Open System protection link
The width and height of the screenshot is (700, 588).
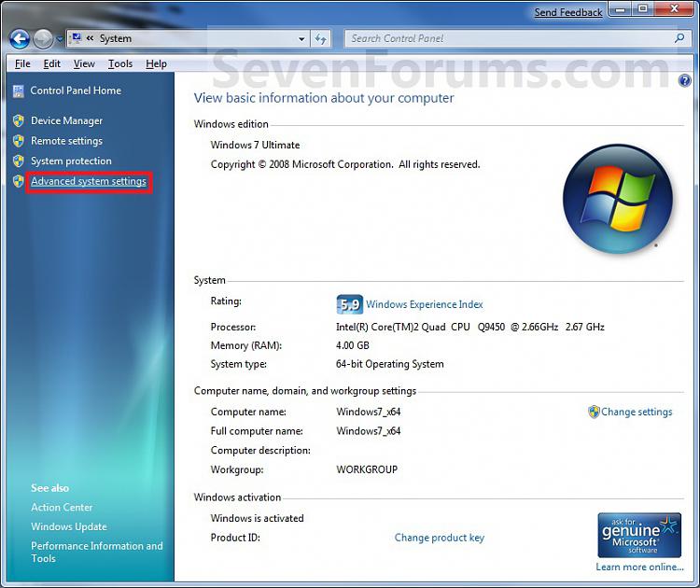pos(71,161)
